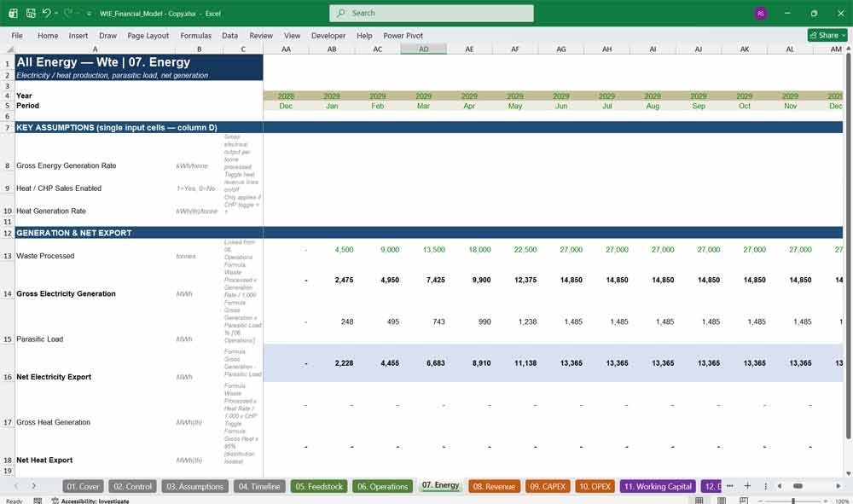This screenshot has width=853, height=504.
Task: Switch to the 03. Assumptions sheet
Action: point(194,486)
